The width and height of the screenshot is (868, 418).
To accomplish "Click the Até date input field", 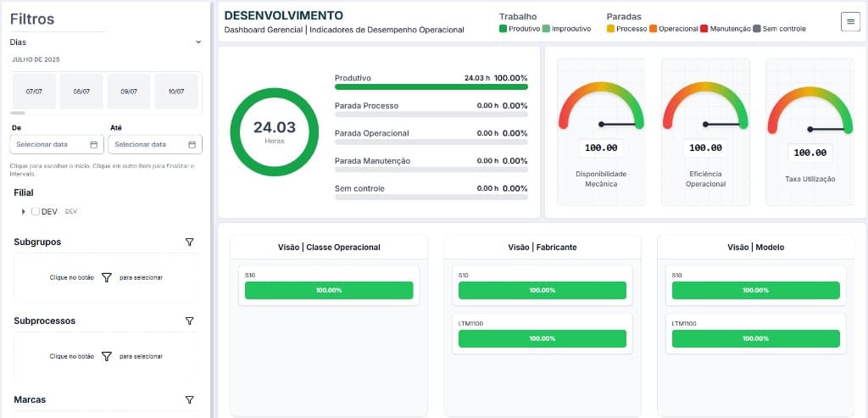I will coord(155,144).
